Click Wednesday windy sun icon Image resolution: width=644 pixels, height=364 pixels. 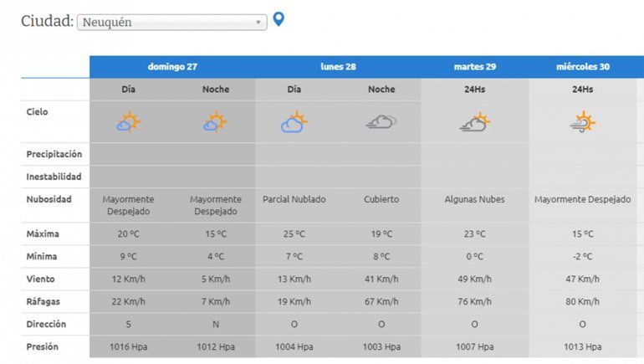[583, 123]
